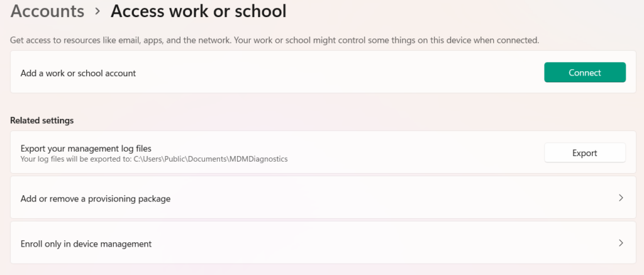Click "Documents" folder name in export path
Image resolution: width=644 pixels, height=275 pixels.
(208, 159)
